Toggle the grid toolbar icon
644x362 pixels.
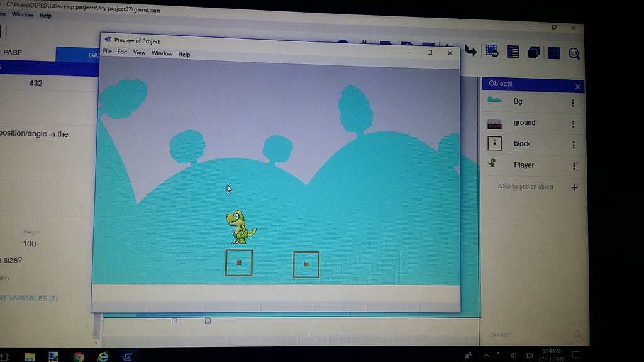554,53
